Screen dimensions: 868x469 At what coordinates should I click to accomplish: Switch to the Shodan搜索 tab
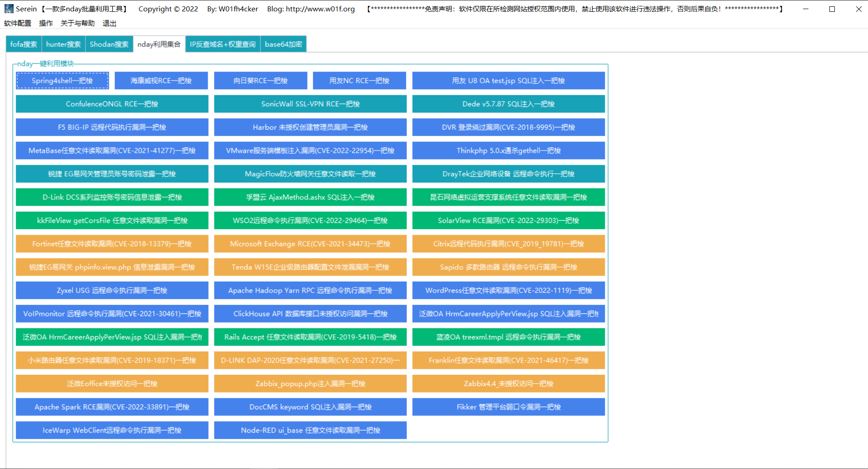[109, 44]
